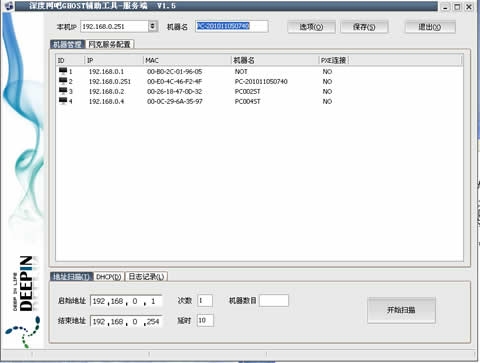Click machine name PC002ST

247,91
